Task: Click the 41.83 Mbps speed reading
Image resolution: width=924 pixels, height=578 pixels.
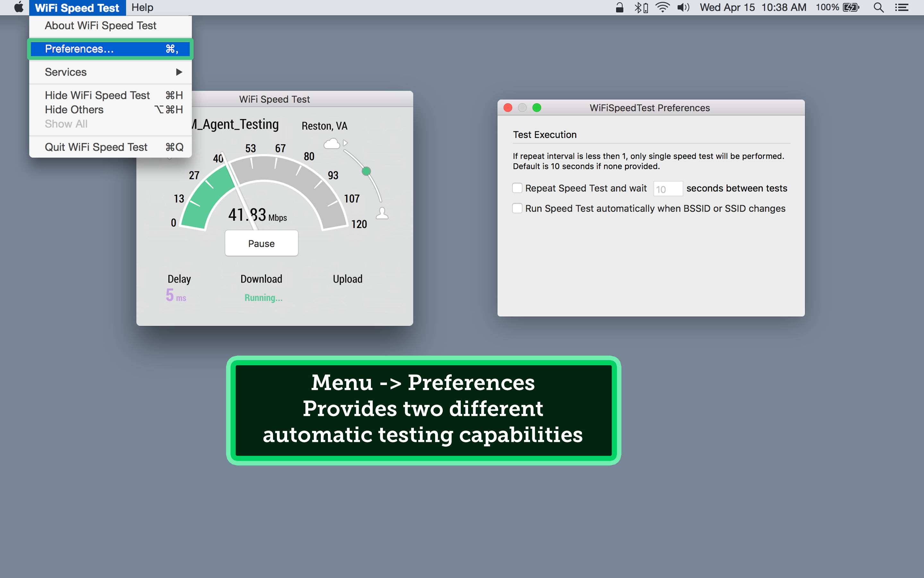Action: (x=257, y=215)
